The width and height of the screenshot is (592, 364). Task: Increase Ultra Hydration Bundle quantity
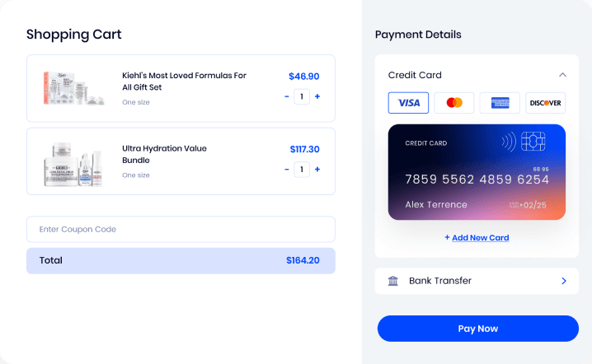pos(317,170)
